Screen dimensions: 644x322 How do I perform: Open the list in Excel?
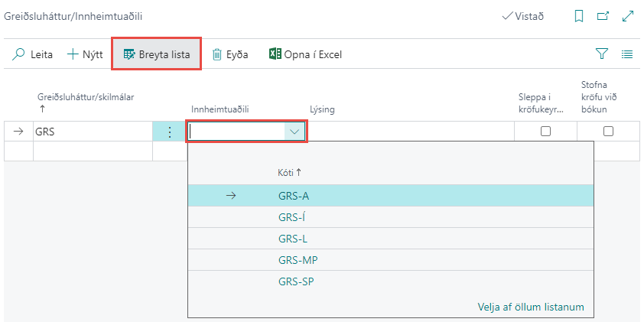point(305,54)
